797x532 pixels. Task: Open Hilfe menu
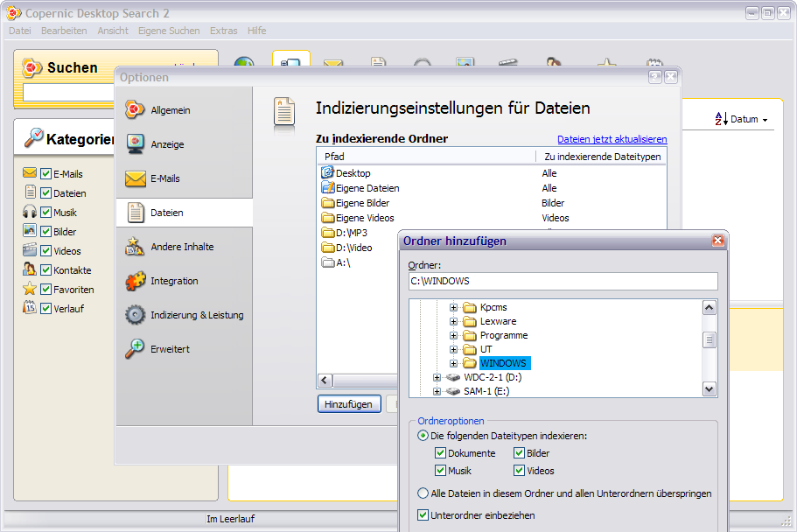point(256,31)
